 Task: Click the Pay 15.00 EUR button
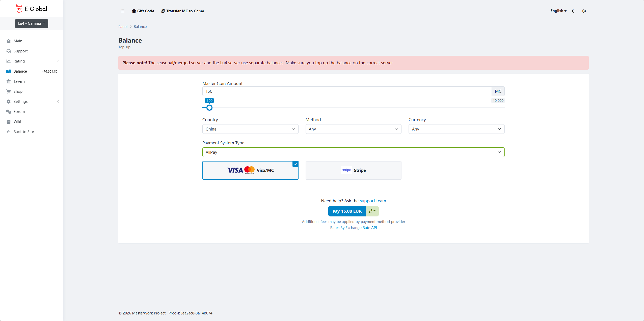[x=347, y=211]
